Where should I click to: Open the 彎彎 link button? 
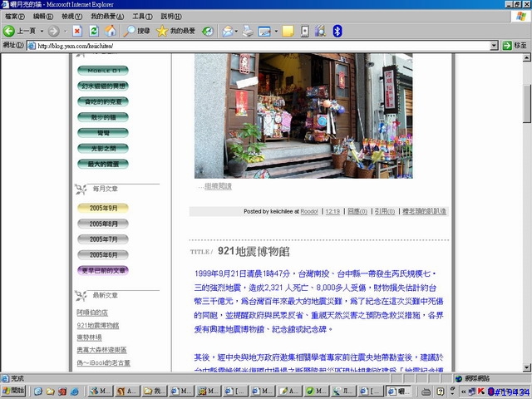pyautogui.click(x=103, y=133)
